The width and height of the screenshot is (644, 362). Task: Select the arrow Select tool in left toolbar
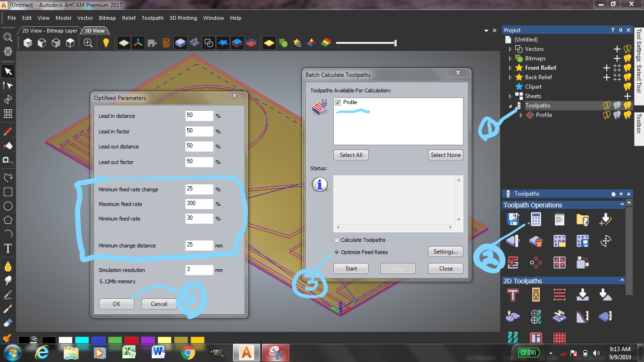pos(8,71)
